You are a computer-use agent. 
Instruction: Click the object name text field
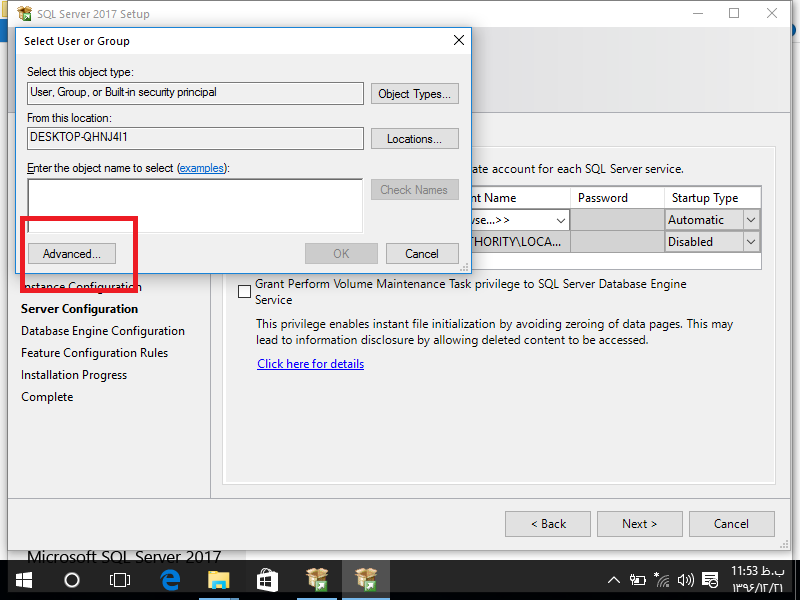click(195, 205)
